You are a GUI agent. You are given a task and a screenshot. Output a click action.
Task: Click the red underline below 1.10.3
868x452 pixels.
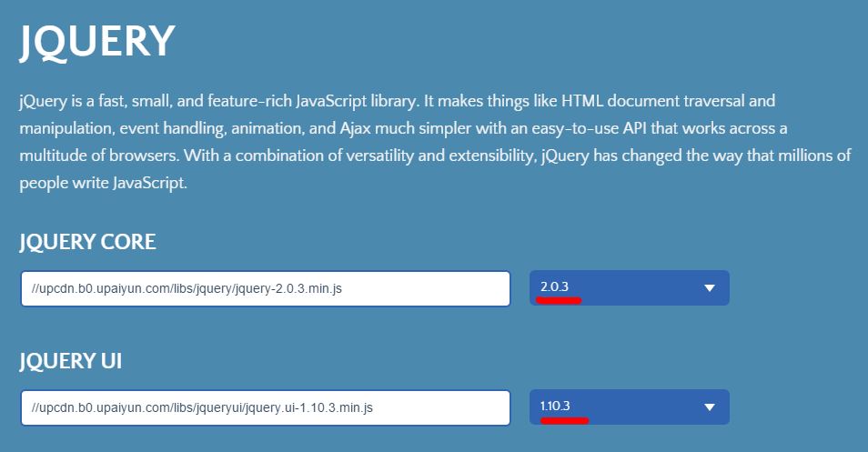pos(565,420)
